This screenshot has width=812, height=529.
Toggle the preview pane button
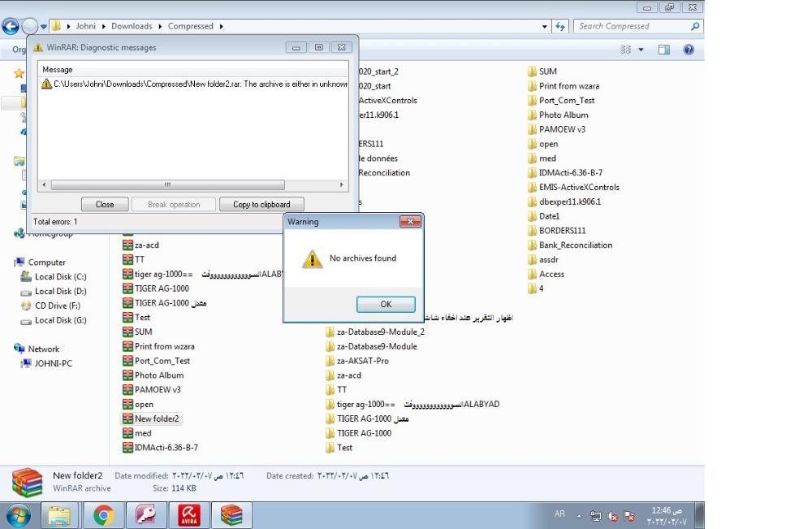[663, 50]
